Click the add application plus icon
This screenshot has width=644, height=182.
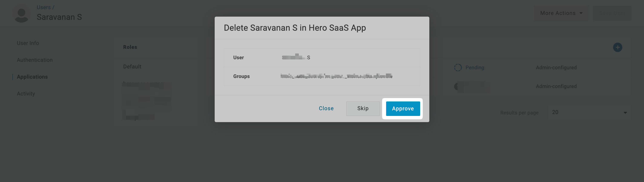(x=618, y=47)
